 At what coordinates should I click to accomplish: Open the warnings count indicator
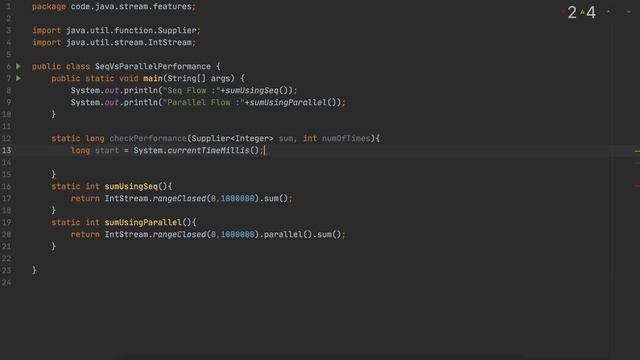point(589,12)
